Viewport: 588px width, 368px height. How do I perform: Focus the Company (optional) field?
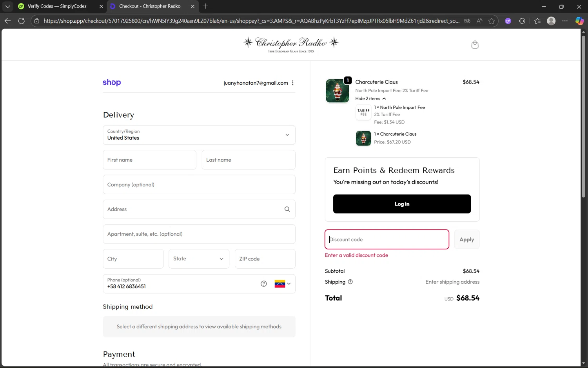(199, 184)
